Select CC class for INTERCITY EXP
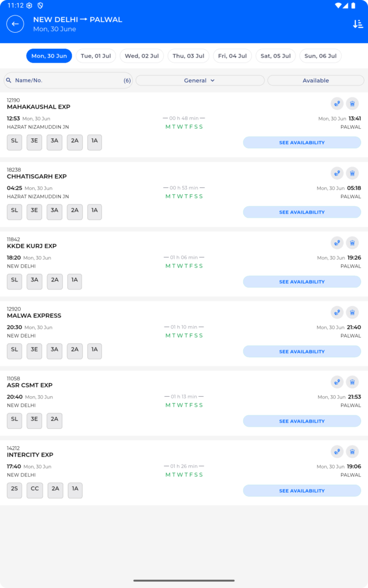Viewport: 368px width, 588px height. tap(34, 490)
